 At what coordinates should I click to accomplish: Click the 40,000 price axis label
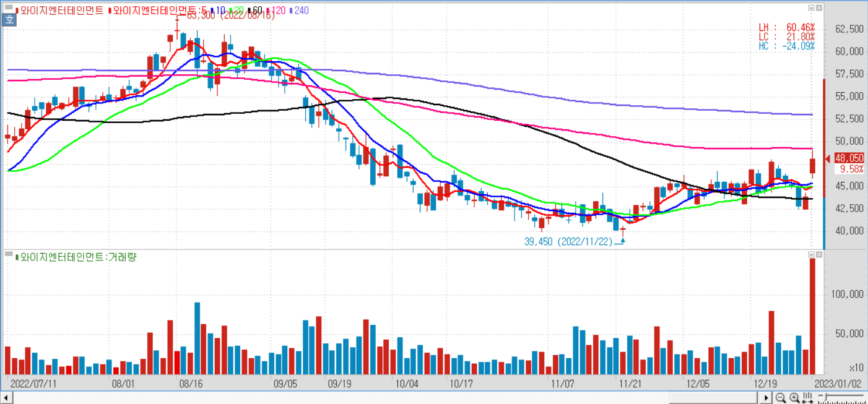(x=849, y=231)
